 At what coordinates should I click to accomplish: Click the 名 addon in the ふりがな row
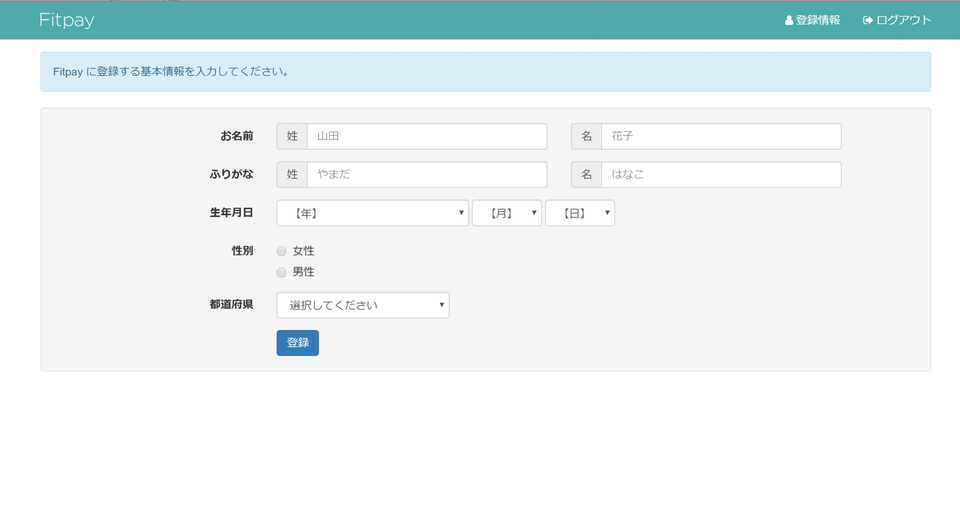(586, 174)
